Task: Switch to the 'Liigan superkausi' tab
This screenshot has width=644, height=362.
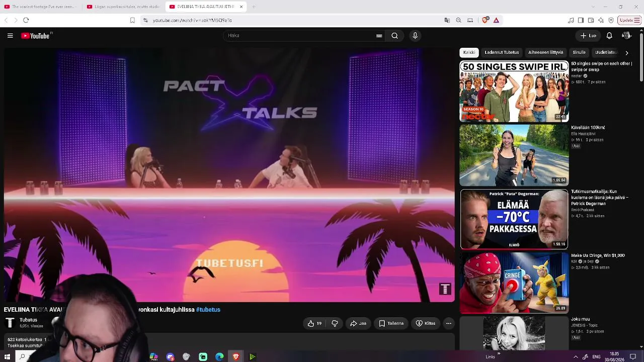Action: tap(123, 7)
